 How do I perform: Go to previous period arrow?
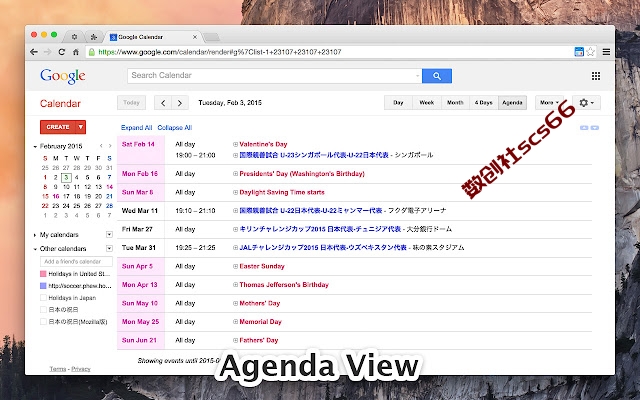163,103
